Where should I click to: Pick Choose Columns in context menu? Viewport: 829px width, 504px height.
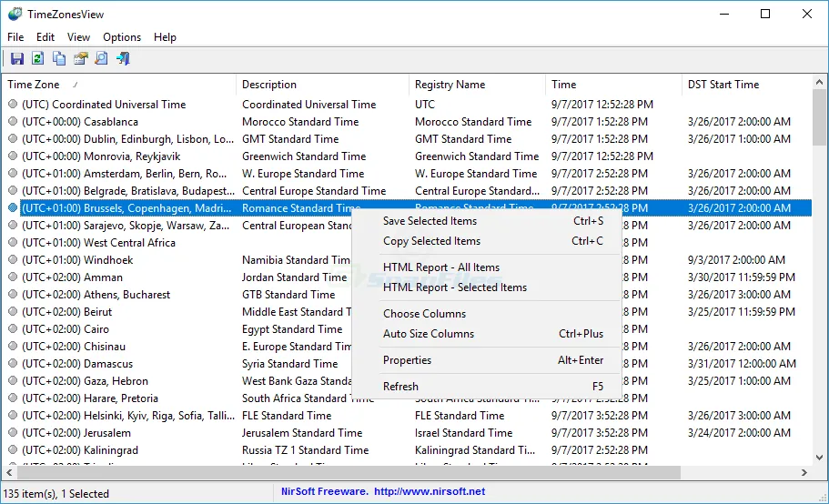[487, 314]
